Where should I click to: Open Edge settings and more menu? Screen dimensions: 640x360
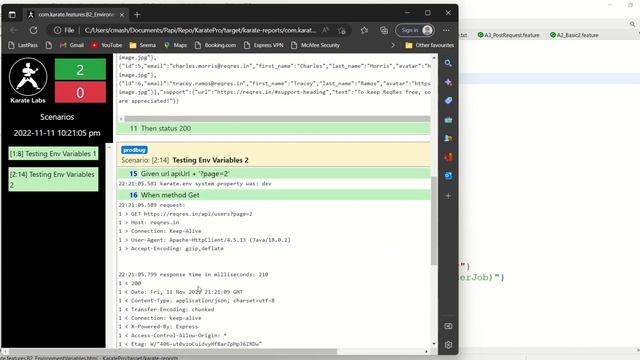[446, 30]
